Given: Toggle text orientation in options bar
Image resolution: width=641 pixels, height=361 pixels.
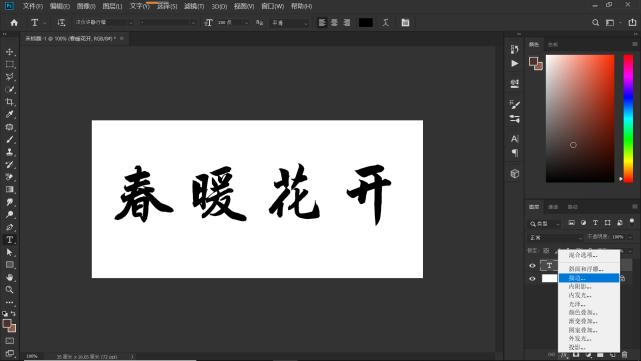Looking at the screenshot, I should (x=61, y=23).
